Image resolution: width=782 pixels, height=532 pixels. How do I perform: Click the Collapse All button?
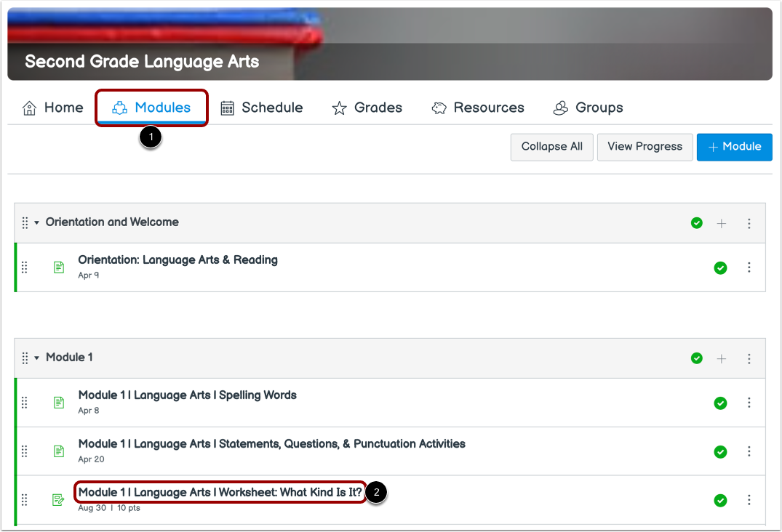551,147
